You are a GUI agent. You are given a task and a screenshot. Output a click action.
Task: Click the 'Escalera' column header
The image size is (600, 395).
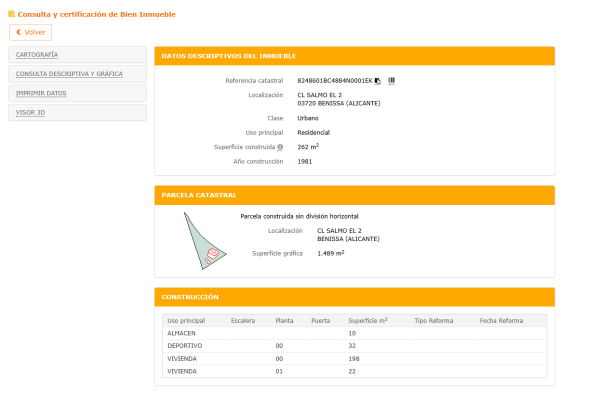click(243, 321)
